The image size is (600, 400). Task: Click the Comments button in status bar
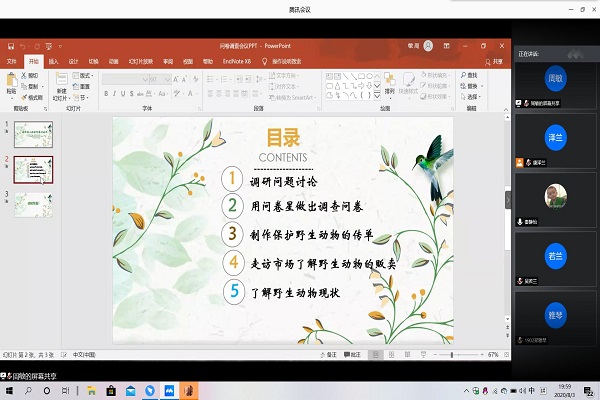(353, 354)
